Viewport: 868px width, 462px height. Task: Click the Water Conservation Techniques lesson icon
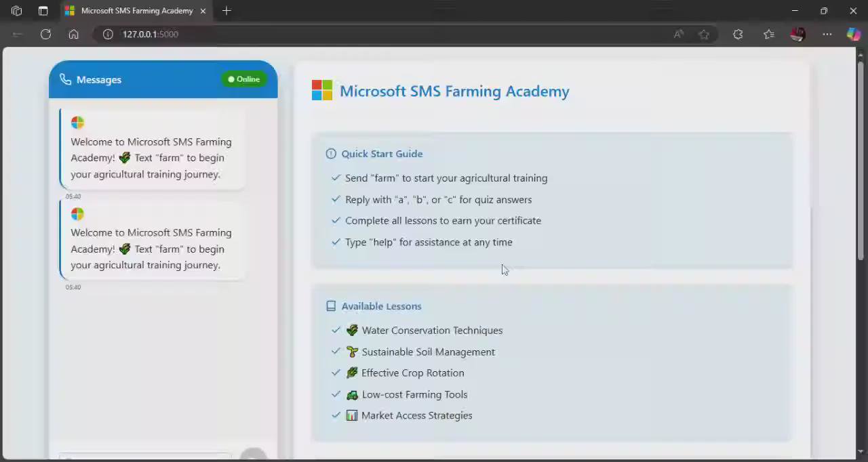pyautogui.click(x=352, y=331)
